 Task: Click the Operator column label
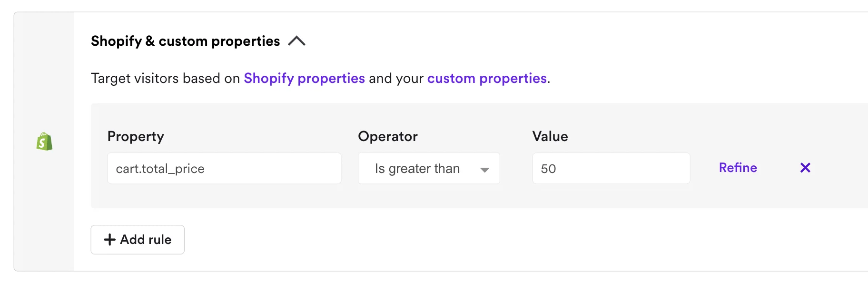tap(387, 136)
